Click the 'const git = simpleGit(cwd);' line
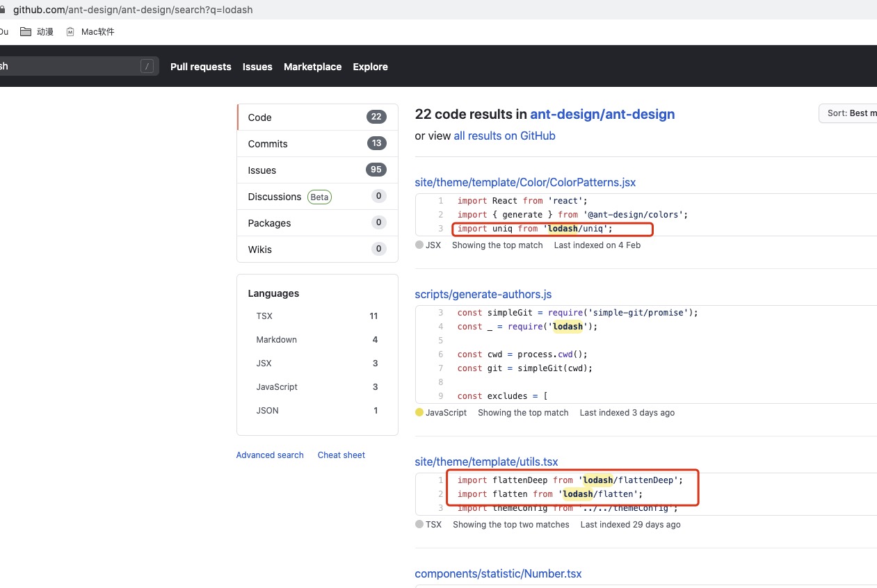Viewport: 877px width, 588px height. tap(525, 368)
